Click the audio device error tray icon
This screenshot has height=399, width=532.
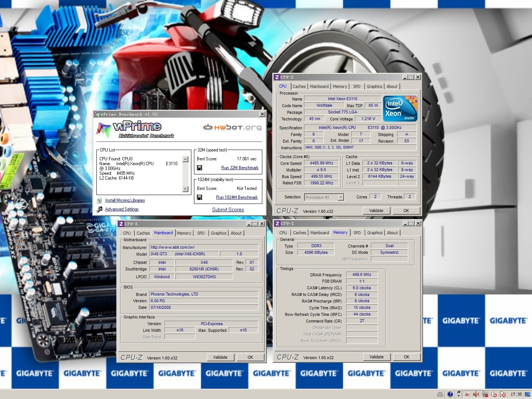(494, 394)
